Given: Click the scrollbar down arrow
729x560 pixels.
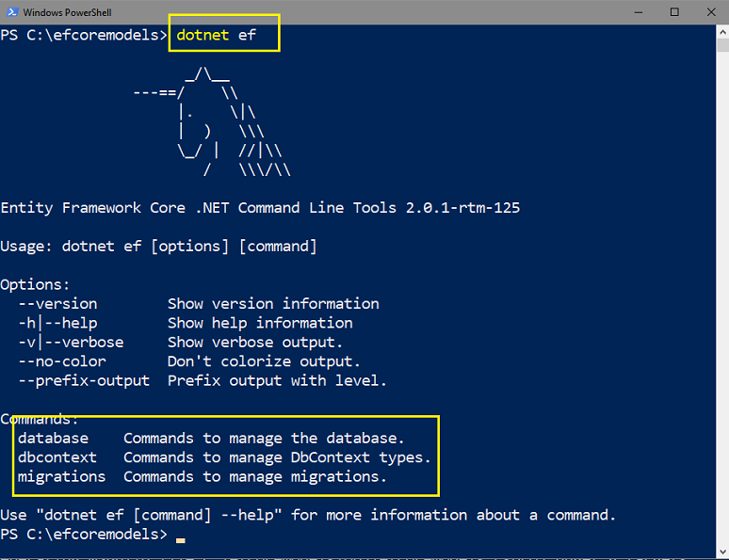Looking at the screenshot, I should point(722,552).
